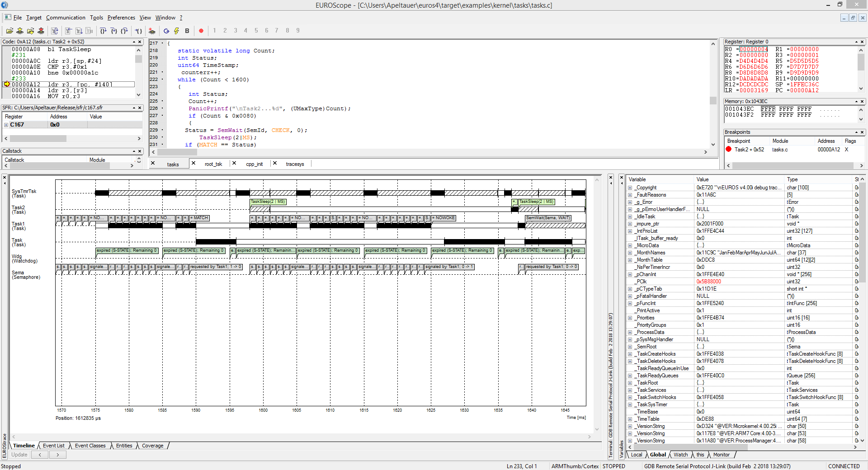Click the TaskSleep(2 | MS) timeline event
Screen dimensions: 868x470
pos(268,202)
